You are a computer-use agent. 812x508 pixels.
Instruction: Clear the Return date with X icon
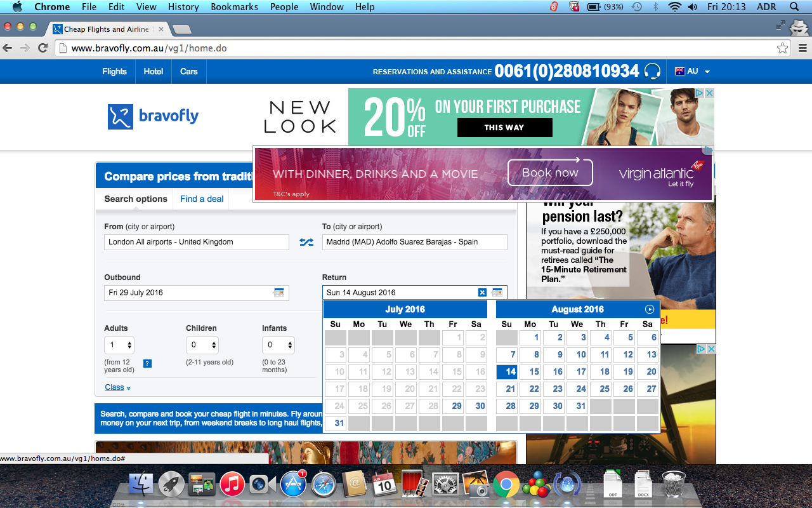tap(482, 293)
